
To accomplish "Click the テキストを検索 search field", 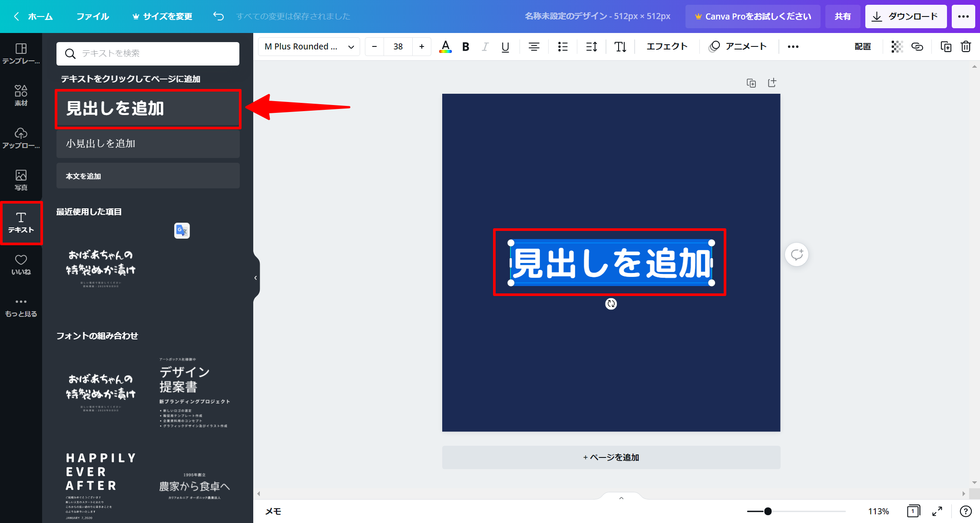I will click(148, 53).
